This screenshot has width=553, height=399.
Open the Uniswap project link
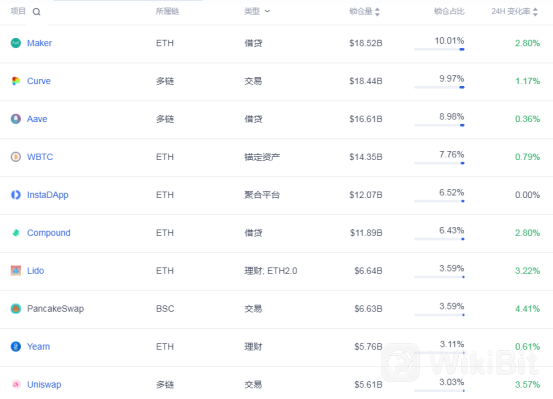(44, 385)
